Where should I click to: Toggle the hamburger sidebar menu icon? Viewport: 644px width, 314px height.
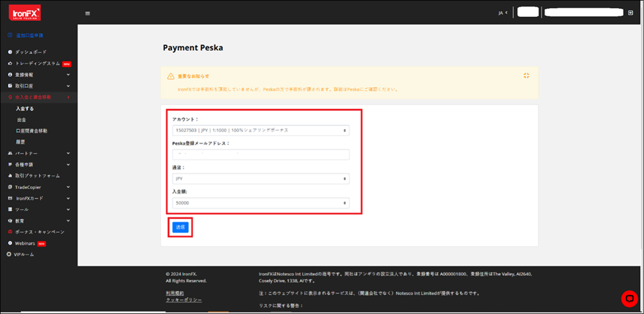coord(87,13)
